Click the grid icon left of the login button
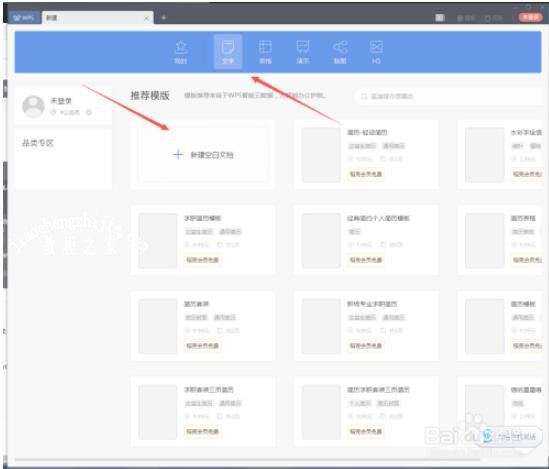 [440, 18]
